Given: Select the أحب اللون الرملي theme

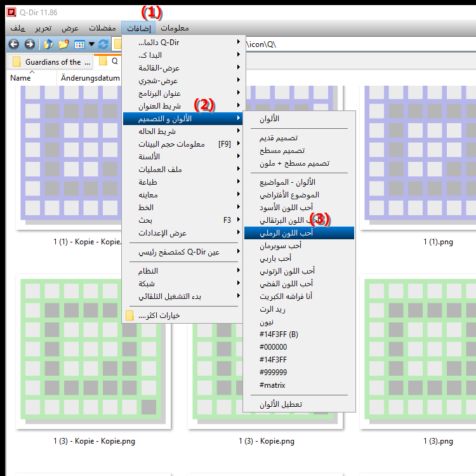Looking at the screenshot, I should (296, 234).
